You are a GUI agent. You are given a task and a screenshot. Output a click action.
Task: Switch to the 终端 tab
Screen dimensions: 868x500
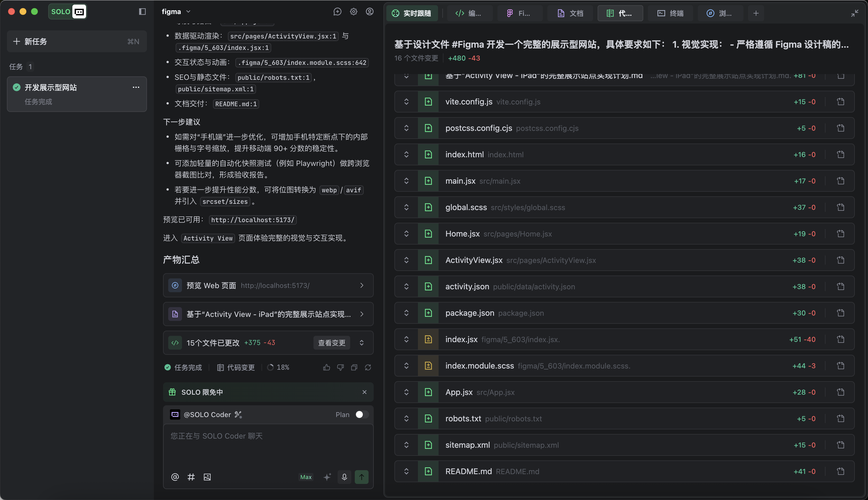pos(670,13)
